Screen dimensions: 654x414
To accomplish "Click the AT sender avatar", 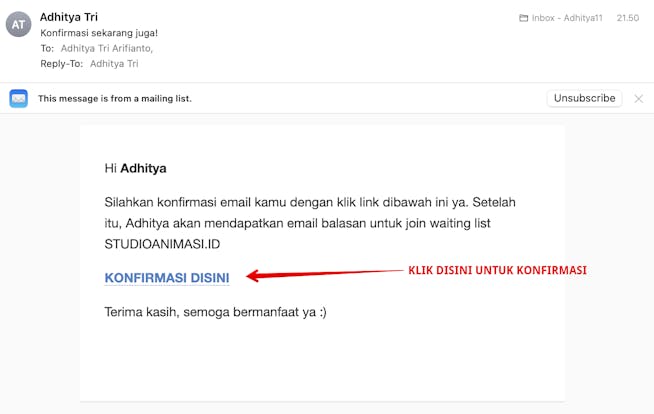I will click(x=19, y=24).
